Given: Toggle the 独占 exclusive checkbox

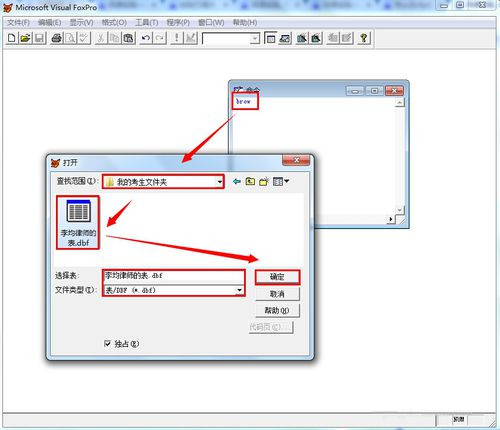Looking at the screenshot, I should pos(107,344).
